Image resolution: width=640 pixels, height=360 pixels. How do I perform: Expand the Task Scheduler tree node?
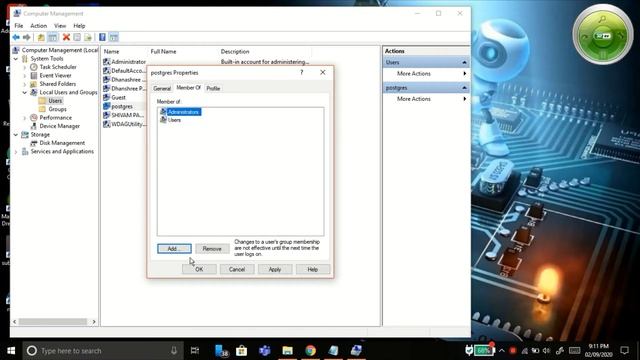pos(25,67)
